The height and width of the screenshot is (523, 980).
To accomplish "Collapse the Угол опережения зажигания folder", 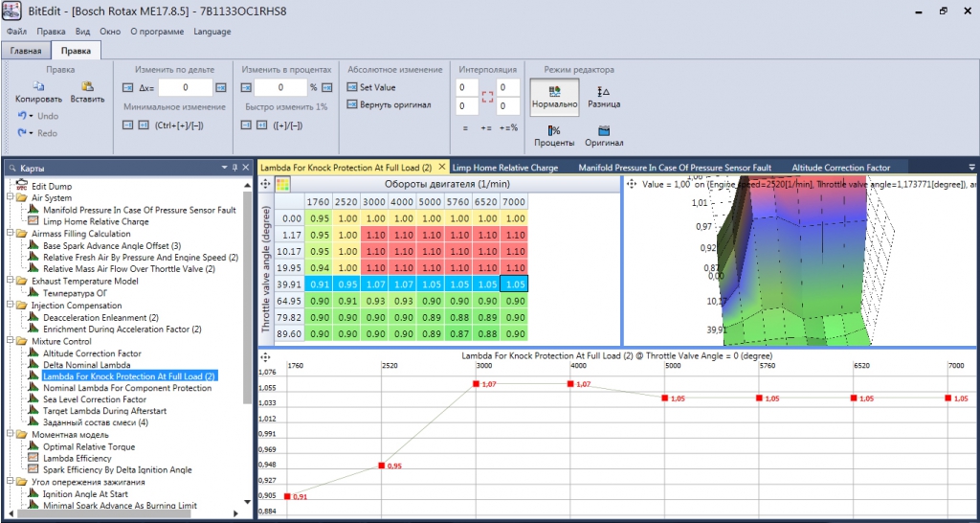I will 10,483.
